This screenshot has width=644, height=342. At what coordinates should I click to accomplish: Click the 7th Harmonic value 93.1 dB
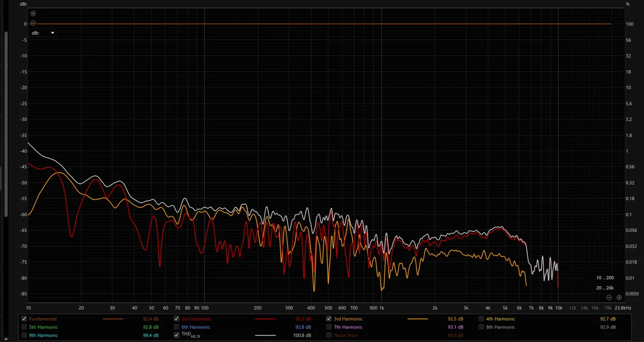456,327
